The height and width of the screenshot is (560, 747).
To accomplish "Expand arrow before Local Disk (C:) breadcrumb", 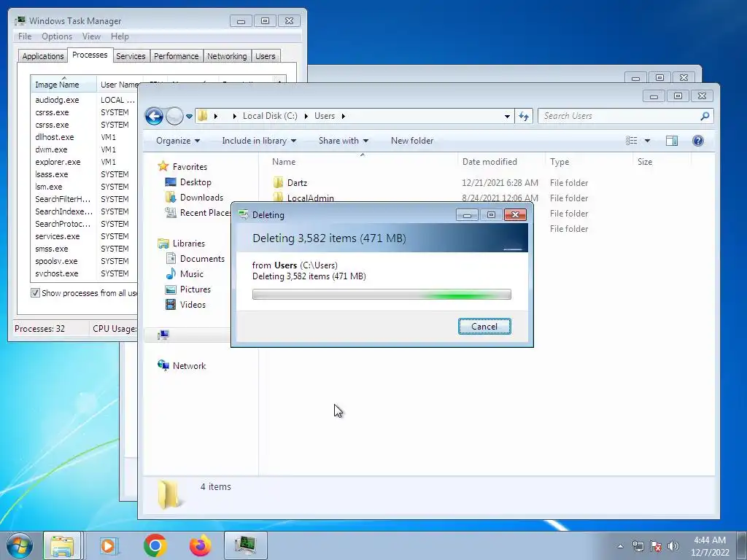I will coord(234,116).
